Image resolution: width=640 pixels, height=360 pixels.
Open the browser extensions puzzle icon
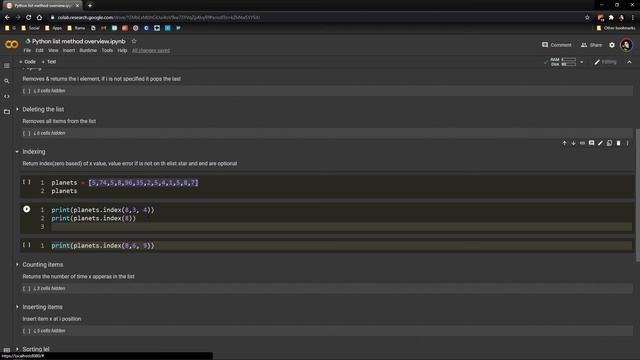[x=611, y=18]
